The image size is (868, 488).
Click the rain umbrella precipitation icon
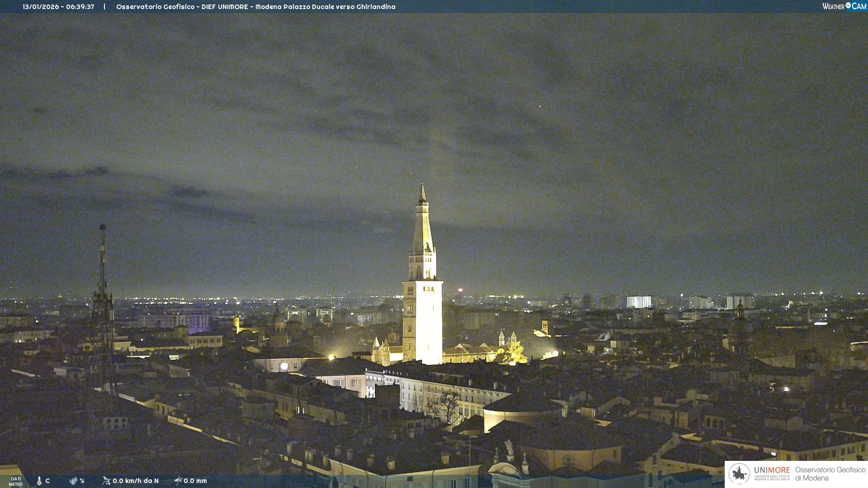tap(178, 481)
